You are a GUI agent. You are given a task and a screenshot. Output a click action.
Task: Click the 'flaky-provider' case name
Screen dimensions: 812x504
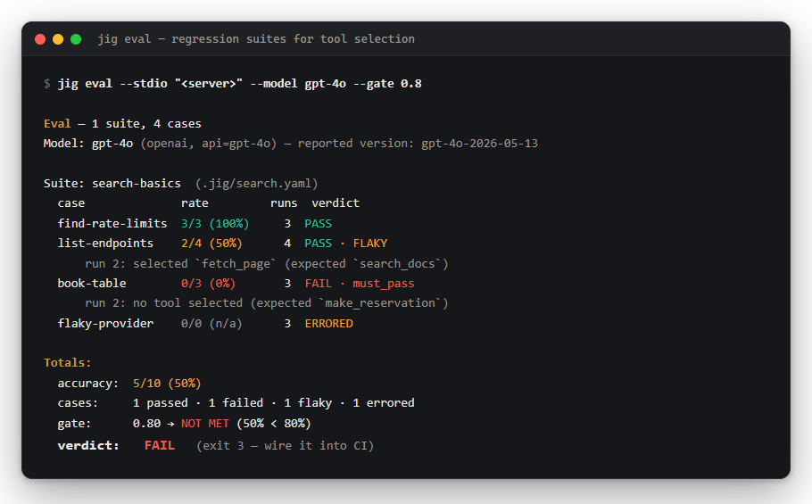105,324
